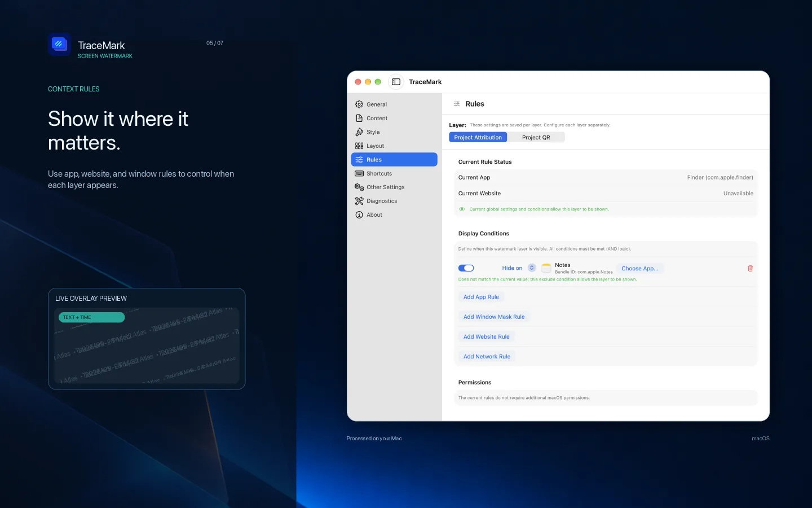The height and width of the screenshot is (508, 812).
Task: Click Bundle ID: com.apple.Notes text
Action: pyautogui.click(x=584, y=272)
